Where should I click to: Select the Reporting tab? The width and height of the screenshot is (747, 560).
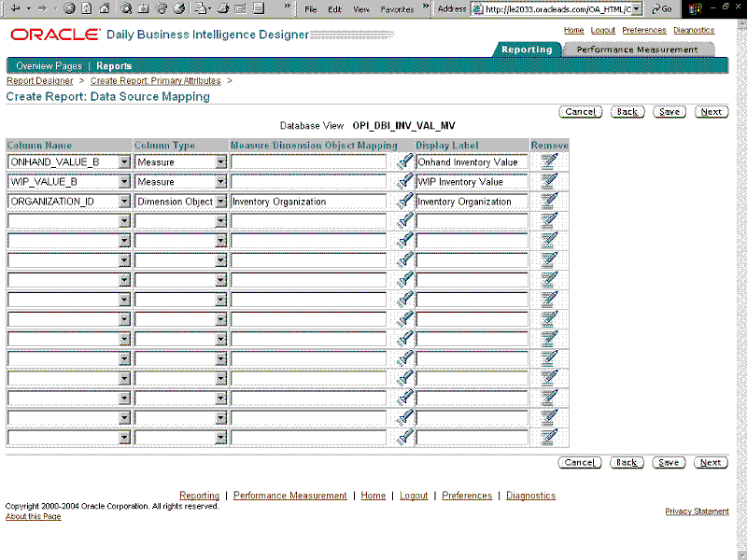click(x=527, y=49)
